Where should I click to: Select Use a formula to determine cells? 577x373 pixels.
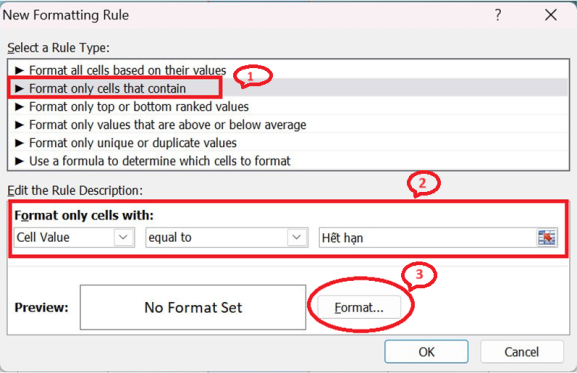click(x=160, y=161)
